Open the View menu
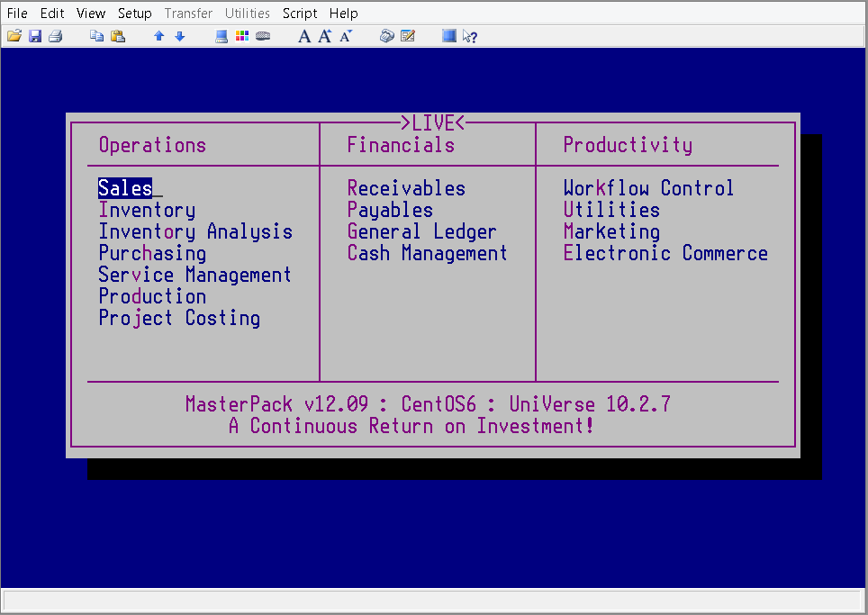Viewport: 868px width, 615px height. [91, 14]
